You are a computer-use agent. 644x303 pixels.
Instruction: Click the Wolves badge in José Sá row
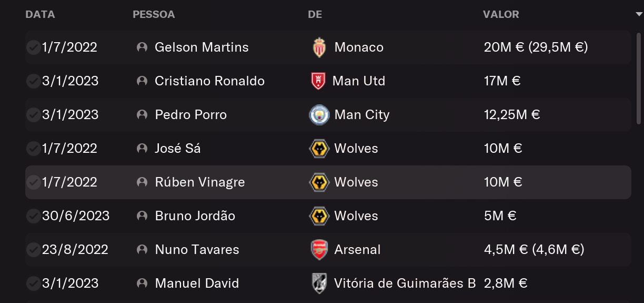pyautogui.click(x=319, y=149)
